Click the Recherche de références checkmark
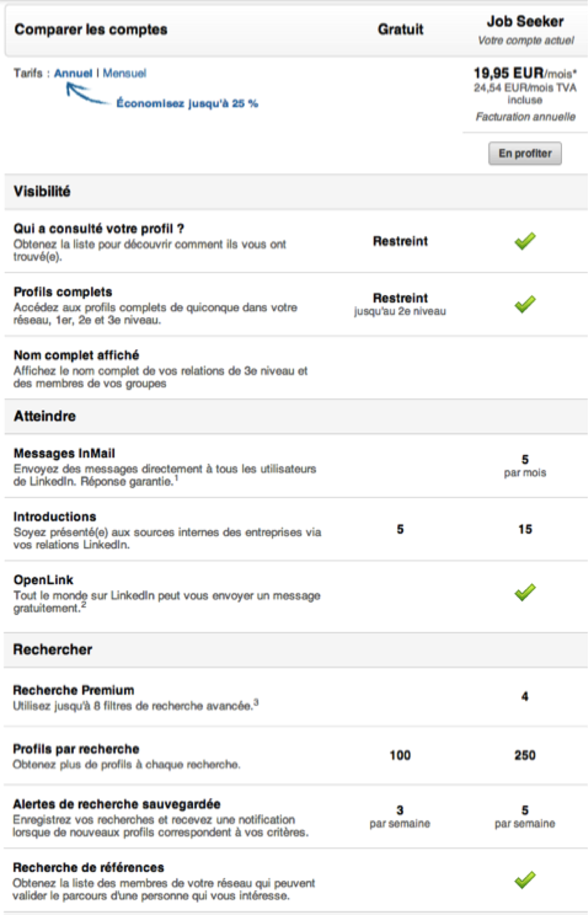The image size is (588, 915). pyautogui.click(x=525, y=880)
